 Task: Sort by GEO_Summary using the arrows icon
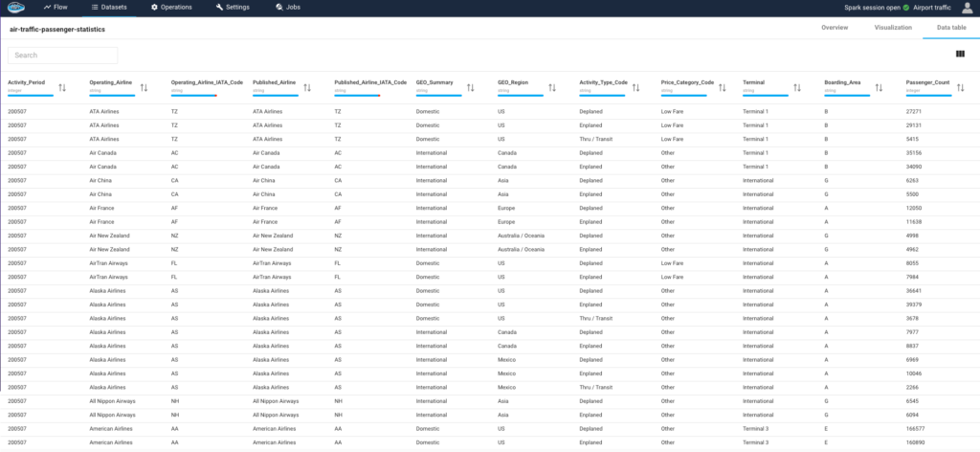[471, 88]
